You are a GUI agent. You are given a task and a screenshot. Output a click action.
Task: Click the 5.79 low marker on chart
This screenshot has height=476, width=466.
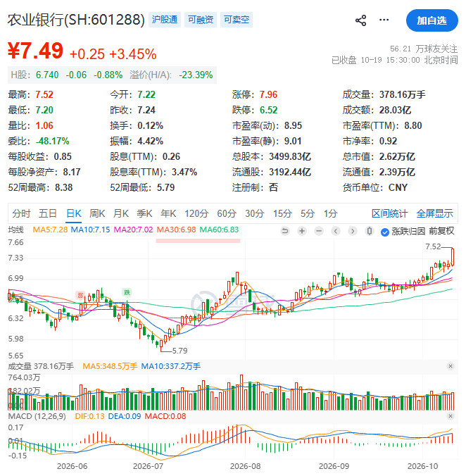point(180,351)
